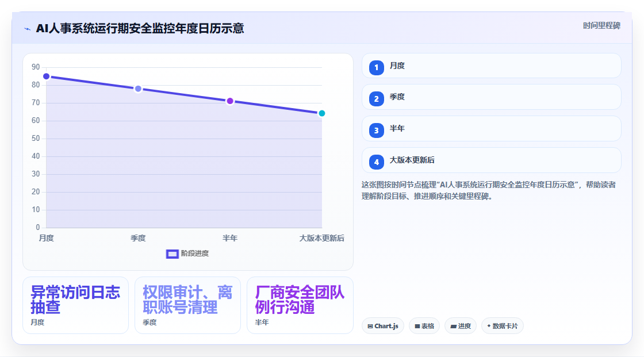Click the 阶段进度 legend text
The height and width of the screenshot is (357, 644).
[x=195, y=254]
